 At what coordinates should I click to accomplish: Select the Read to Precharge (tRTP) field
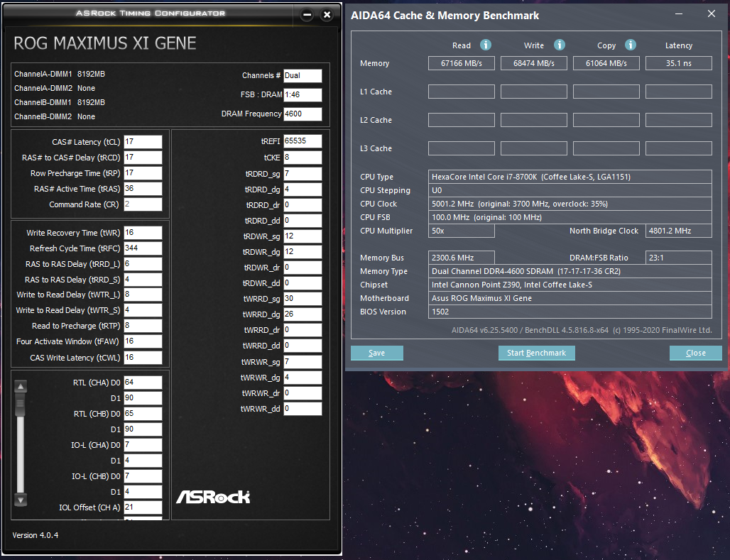pos(143,326)
